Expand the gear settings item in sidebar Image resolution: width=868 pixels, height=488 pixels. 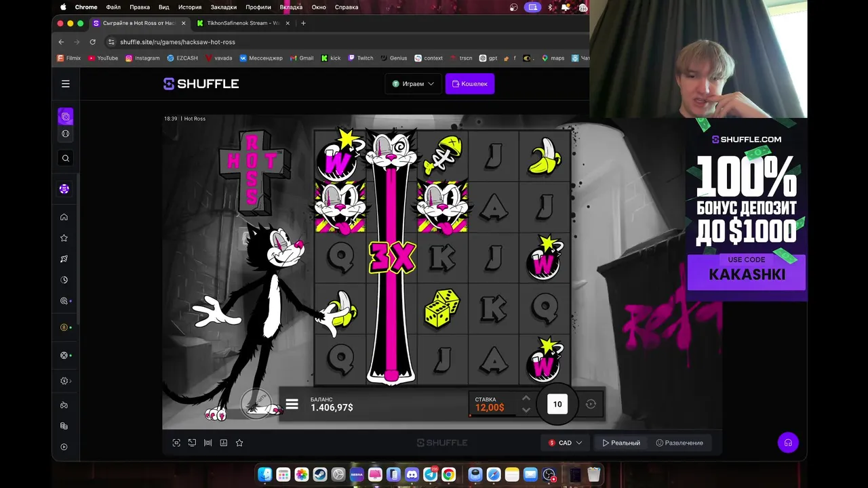coord(64,381)
